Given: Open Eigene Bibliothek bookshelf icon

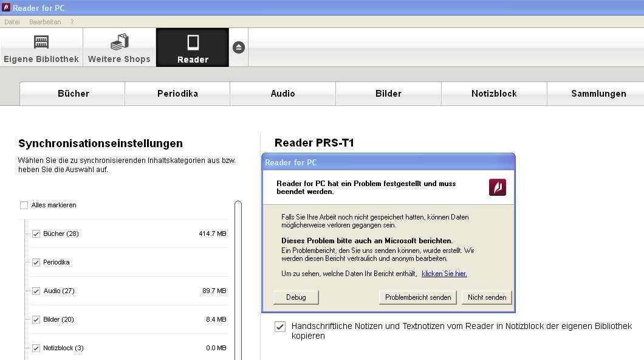Looking at the screenshot, I should pos(41,42).
